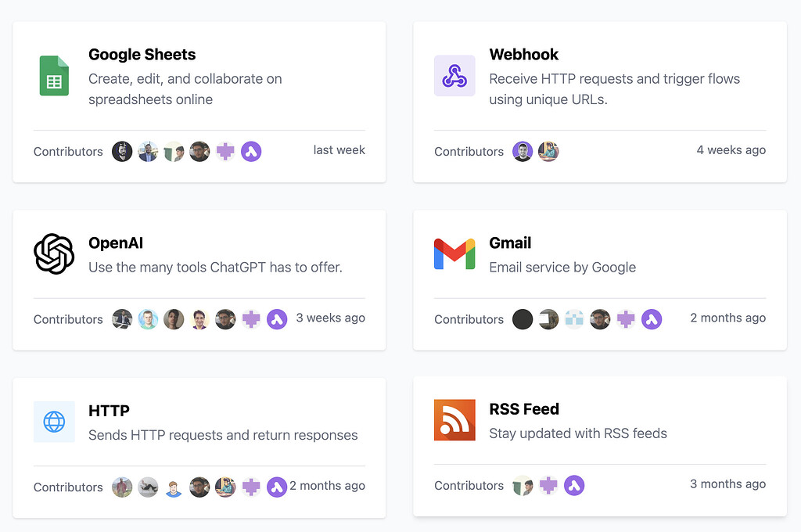Click the Google Sheets spreadsheet icon
The height and width of the screenshot is (532, 801).
click(53, 75)
